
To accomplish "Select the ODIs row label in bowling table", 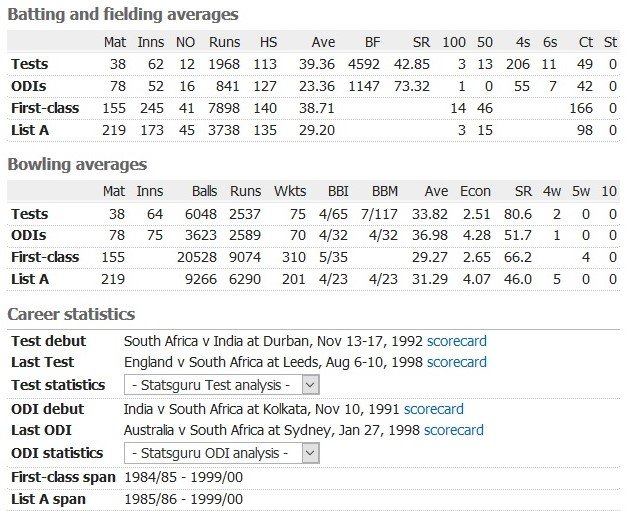I will [28, 235].
